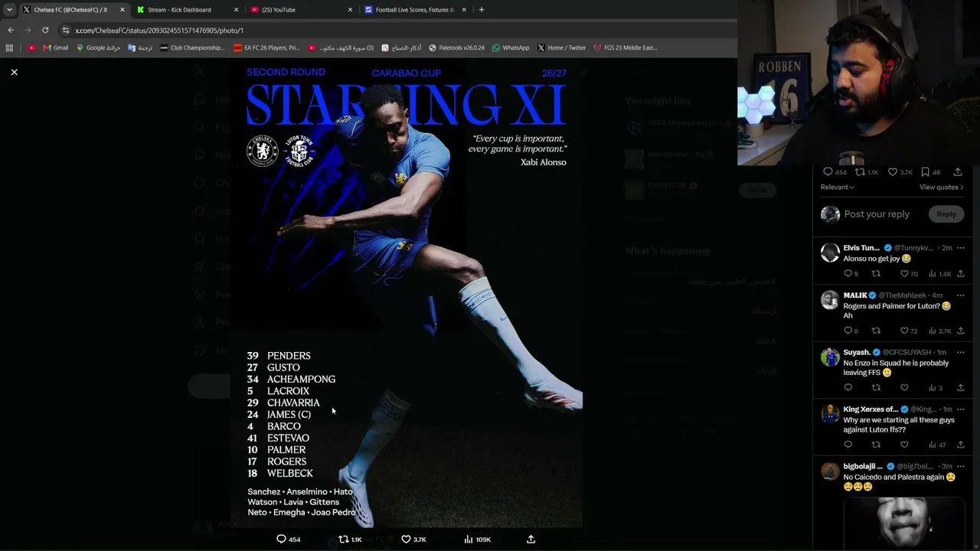Open the Paletools v26.0.24 bookmark
Viewport: 980px width, 551px height.
click(x=456, y=47)
